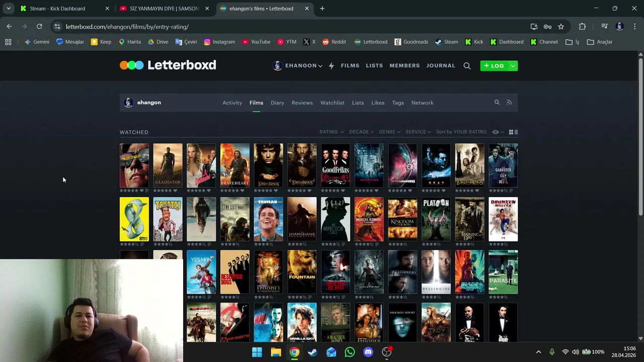Open the Sort by YOUR RATING dropdown
Viewport: 644px width, 362px height.
tap(461, 132)
